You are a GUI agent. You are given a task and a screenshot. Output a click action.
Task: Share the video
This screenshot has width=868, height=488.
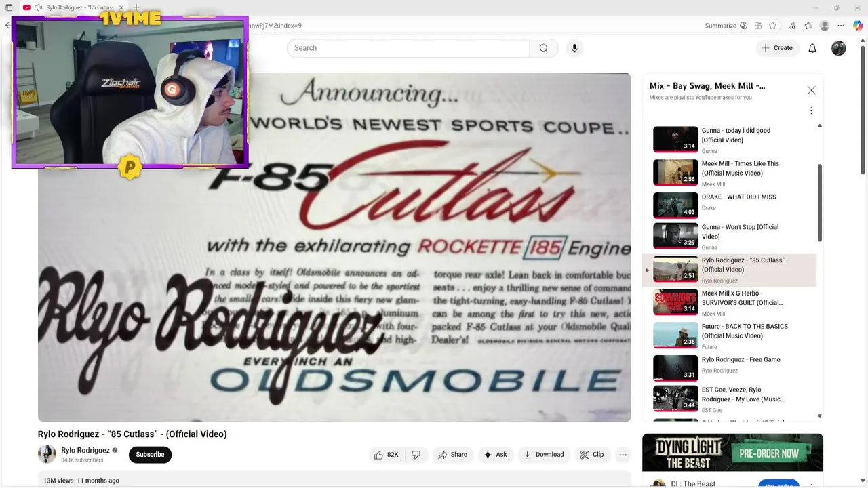[452, 455]
